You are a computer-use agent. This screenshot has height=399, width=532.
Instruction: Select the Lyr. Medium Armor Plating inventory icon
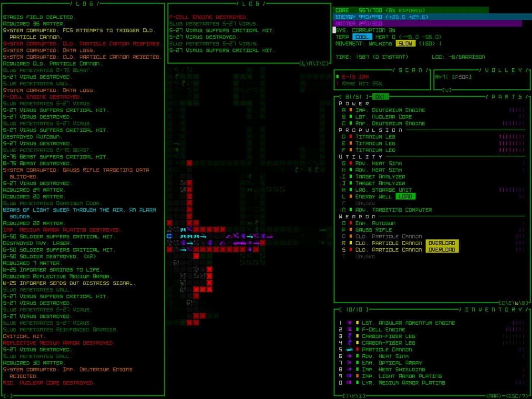[349, 382]
